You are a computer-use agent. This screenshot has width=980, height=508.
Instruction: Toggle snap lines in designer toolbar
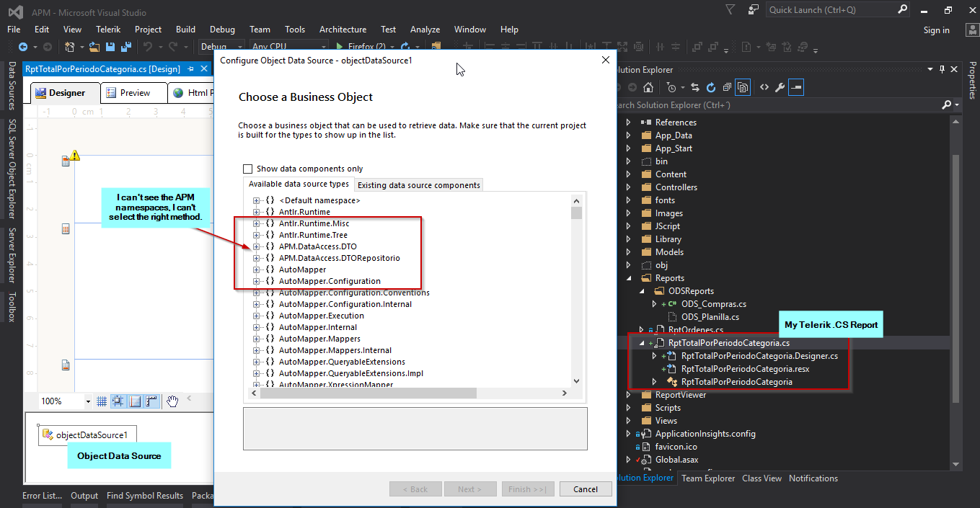coord(135,401)
